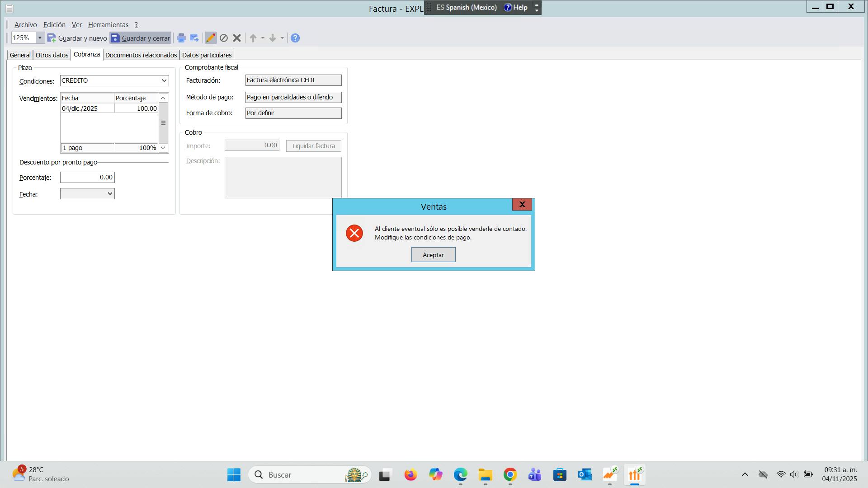The width and height of the screenshot is (868, 488).
Task: Click the Aceptar button
Action: pos(433,255)
